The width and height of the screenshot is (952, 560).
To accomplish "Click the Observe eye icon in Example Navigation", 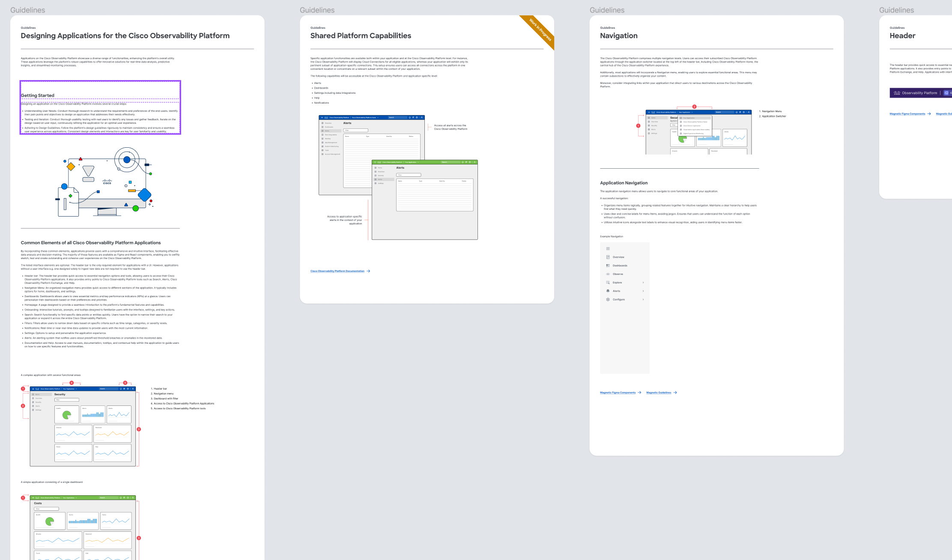I will [608, 274].
